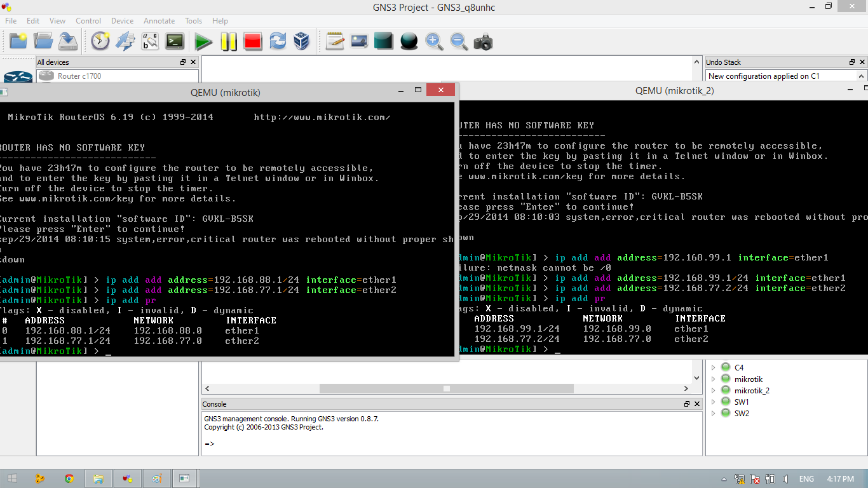Open the Annotate menu
868x488 pixels.
pos(159,21)
